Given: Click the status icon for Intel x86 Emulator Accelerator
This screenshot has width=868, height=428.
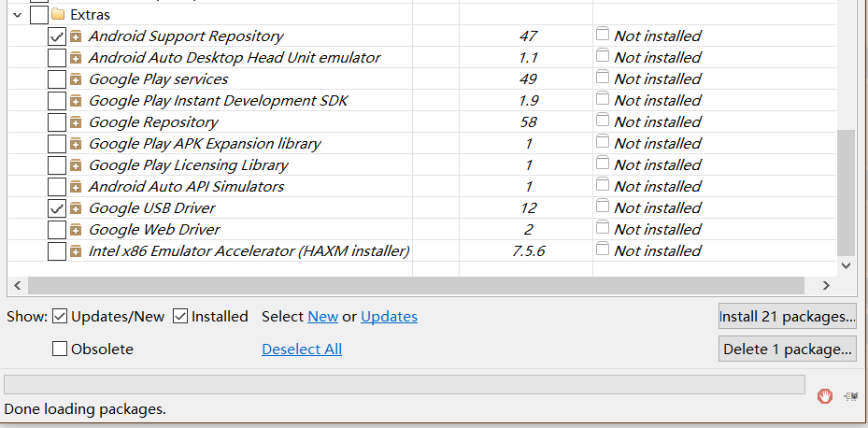Looking at the screenshot, I should point(603,250).
